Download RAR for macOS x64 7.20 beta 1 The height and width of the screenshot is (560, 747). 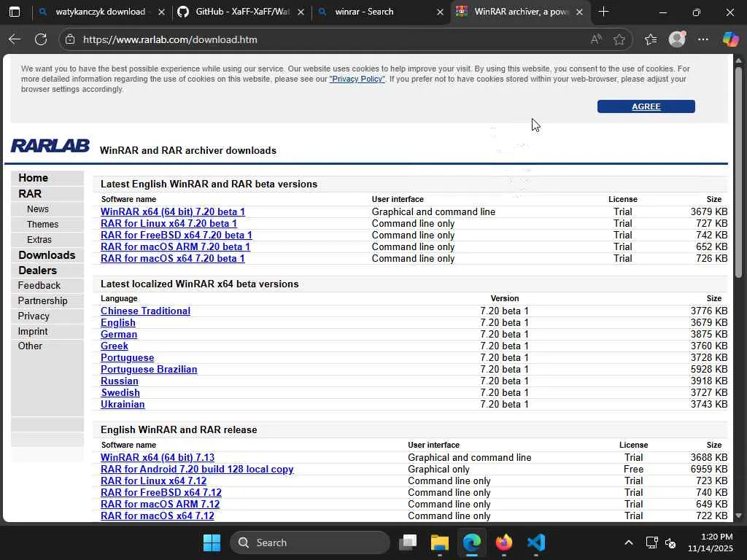point(172,259)
